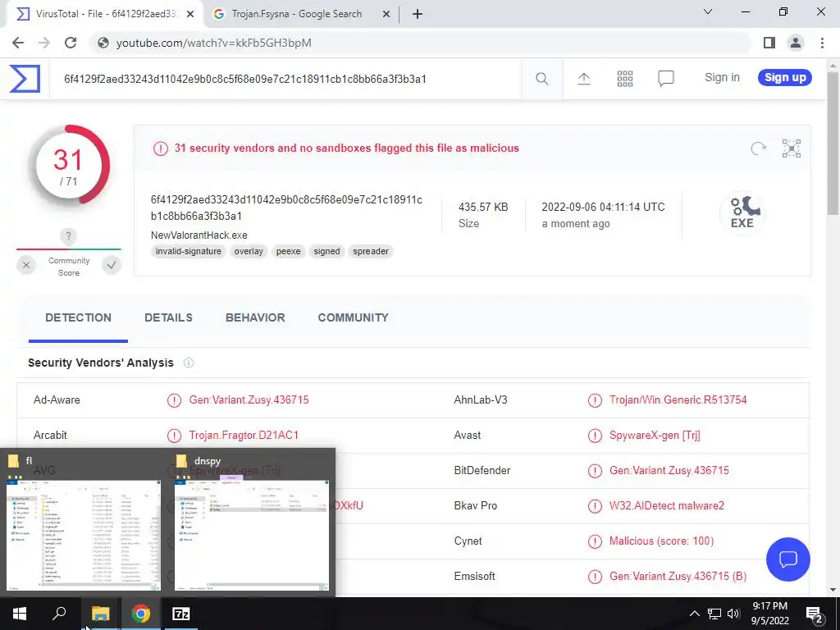Image resolution: width=840 pixels, height=630 pixels.
Task: Click SpywareX-gen [Trj] Avast result
Action: click(x=655, y=436)
